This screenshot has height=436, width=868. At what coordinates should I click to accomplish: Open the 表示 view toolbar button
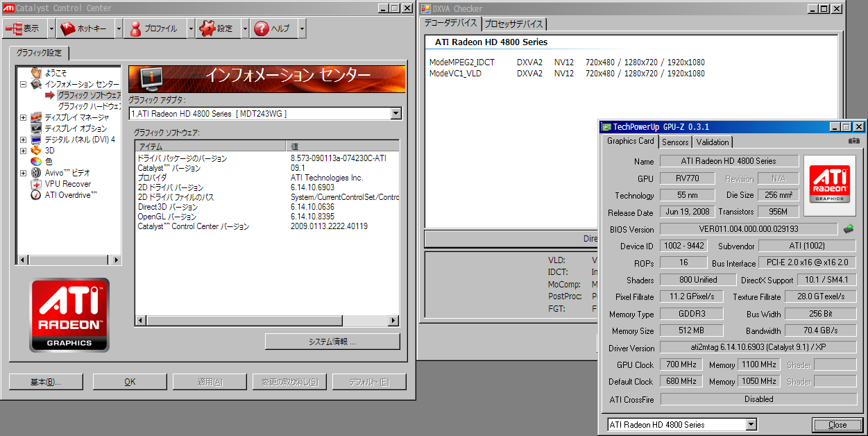[x=26, y=28]
